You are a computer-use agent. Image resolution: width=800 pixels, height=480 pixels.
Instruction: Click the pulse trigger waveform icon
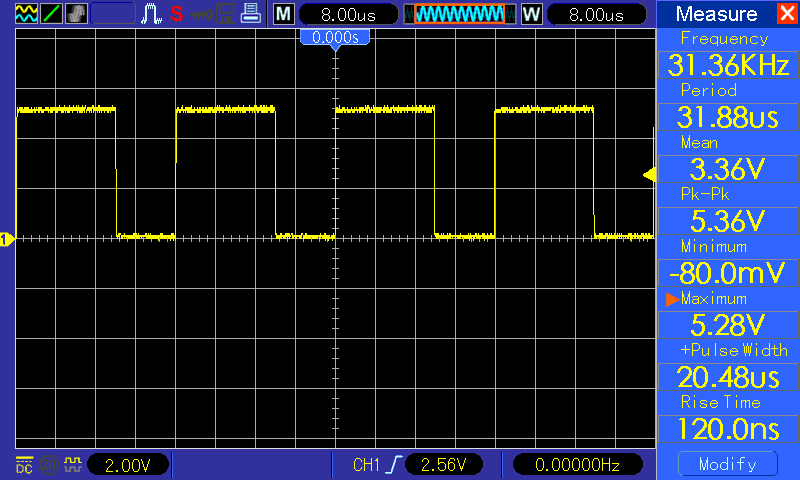tap(152, 14)
